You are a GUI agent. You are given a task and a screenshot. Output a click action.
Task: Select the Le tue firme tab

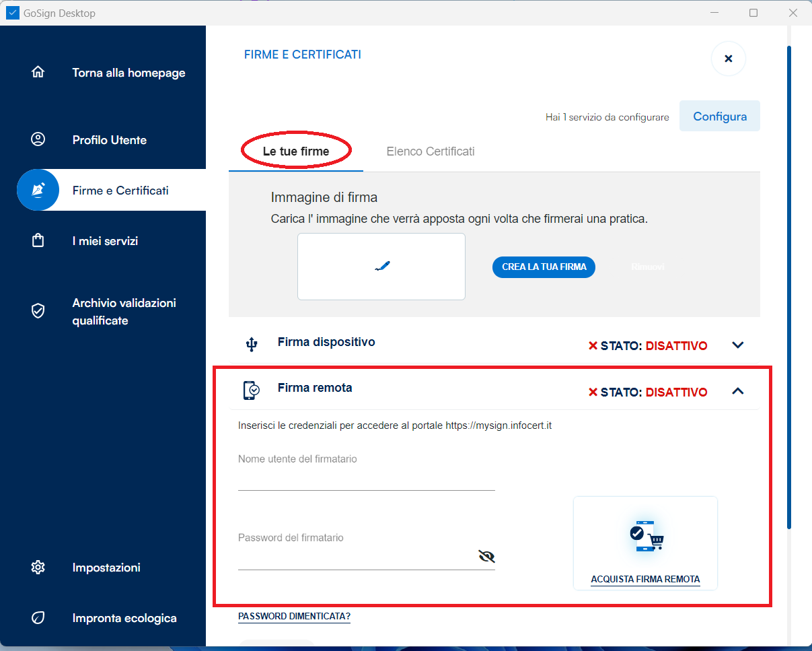coord(296,151)
